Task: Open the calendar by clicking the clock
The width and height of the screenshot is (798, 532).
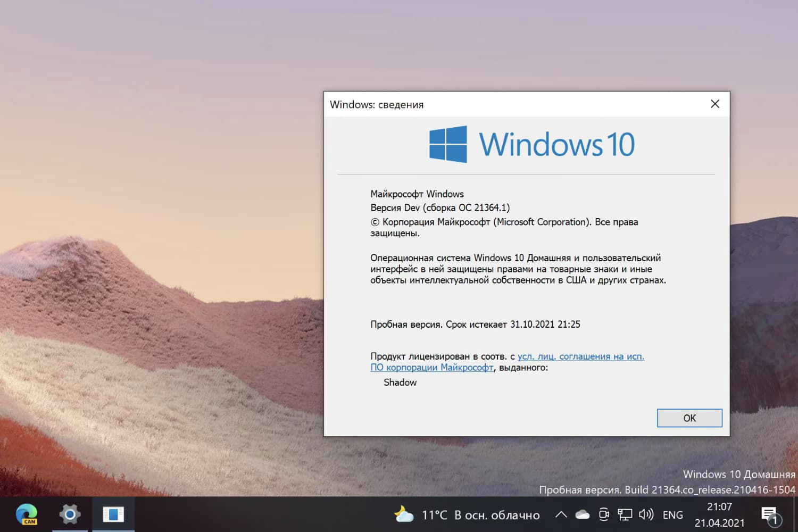Action: click(719, 507)
